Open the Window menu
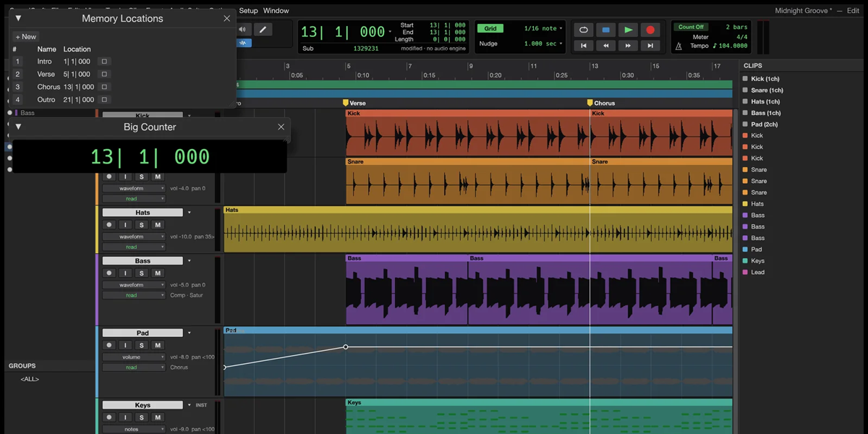868x434 pixels. (x=276, y=11)
